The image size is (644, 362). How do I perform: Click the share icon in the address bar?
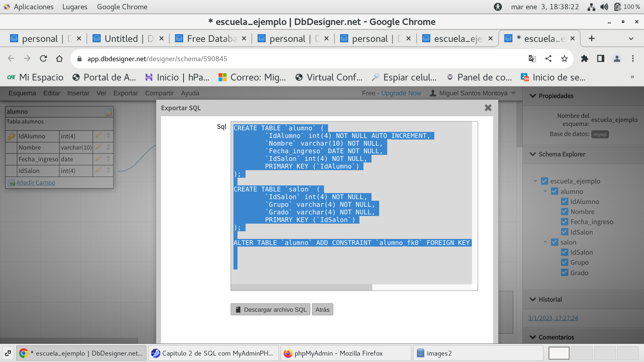pos(548,59)
